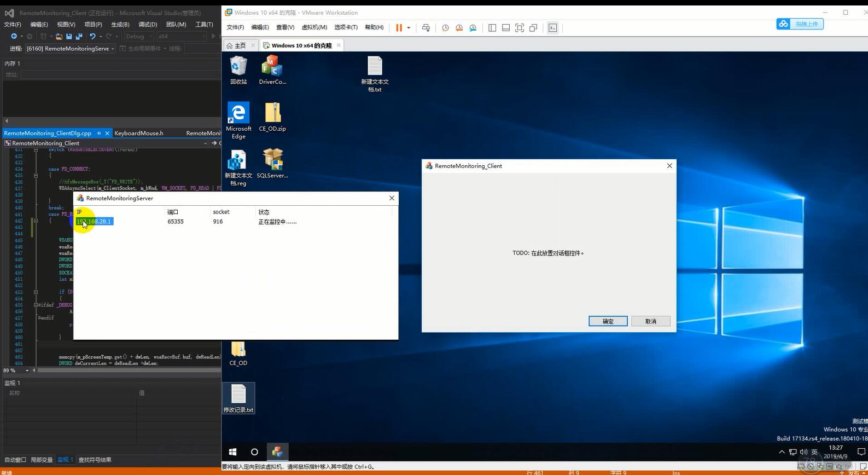Image resolution: width=868 pixels, height=475 pixels.
Task: Select the 新建文本文档.txt desktop file
Action: click(x=375, y=74)
